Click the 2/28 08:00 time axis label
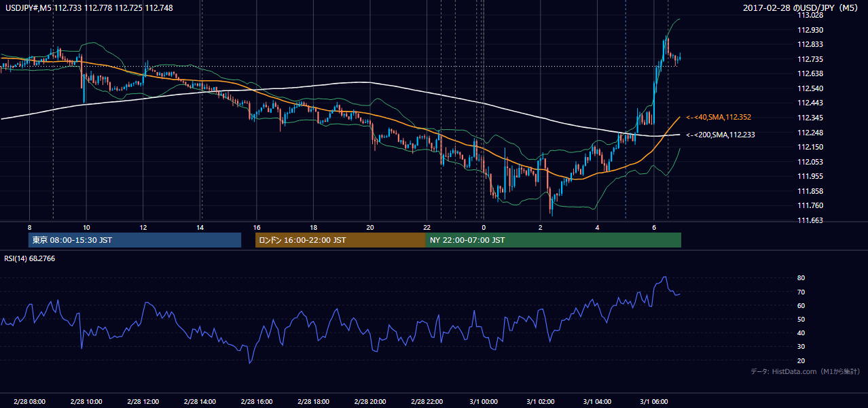The width and height of the screenshot is (868, 408). pyautogui.click(x=29, y=402)
